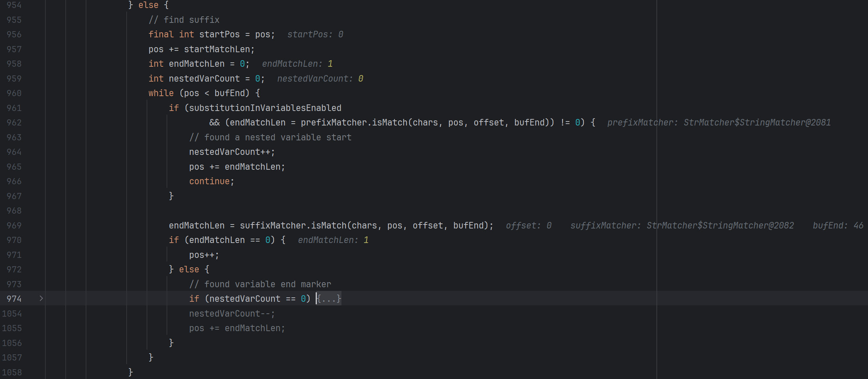Viewport: 868px width, 379px height.
Task: Place cursor on 'pos++' statement
Action: (204, 255)
